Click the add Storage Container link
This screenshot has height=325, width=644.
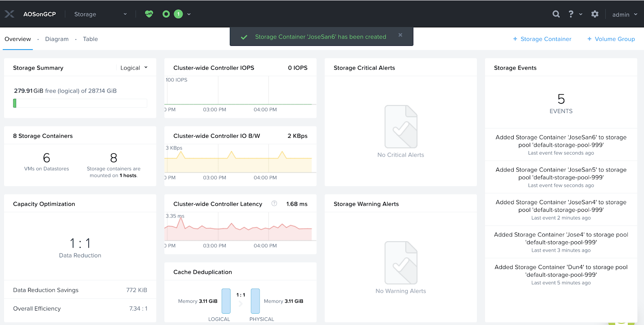542,39
